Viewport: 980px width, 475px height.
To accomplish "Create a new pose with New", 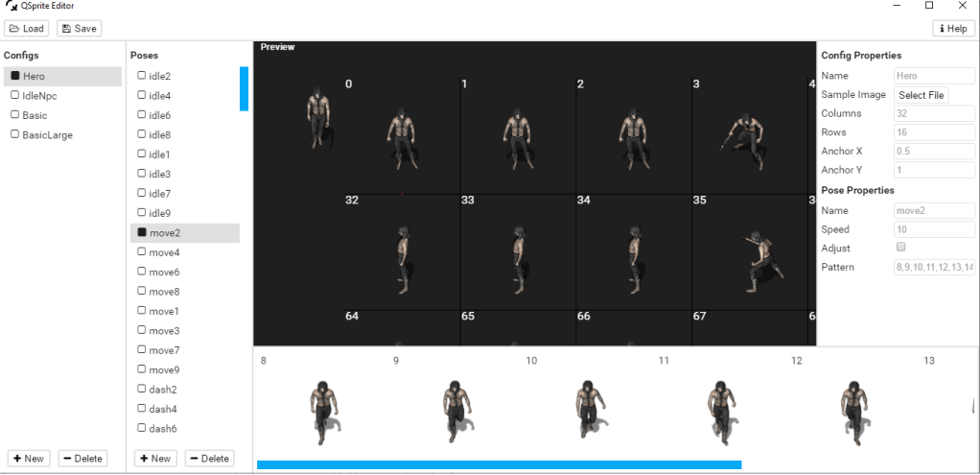I will tap(154, 459).
